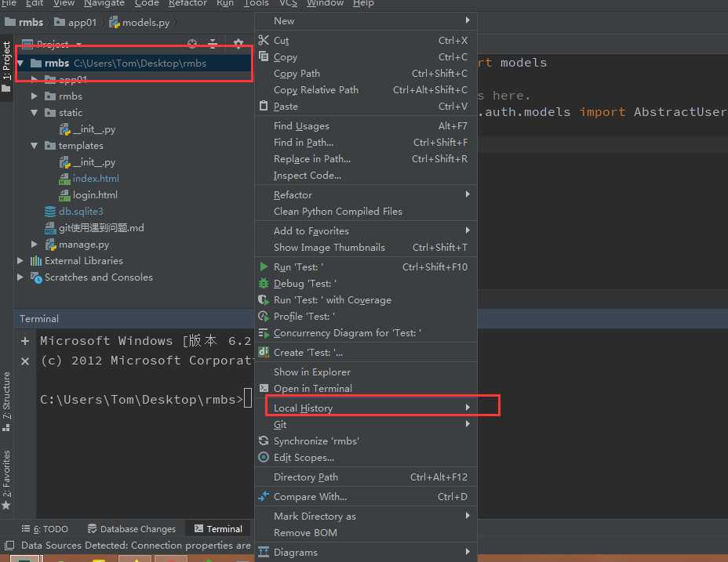
Task: Click the app01 breadcrumb
Action: pos(75,22)
